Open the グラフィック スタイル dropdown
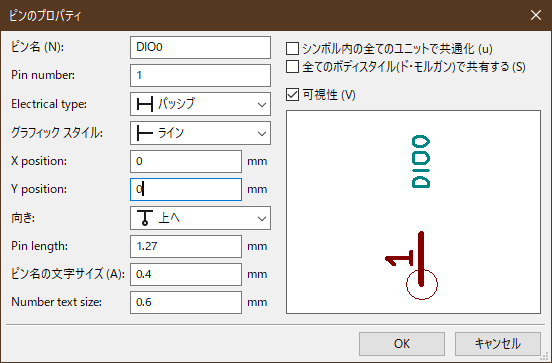 (x=200, y=133)
